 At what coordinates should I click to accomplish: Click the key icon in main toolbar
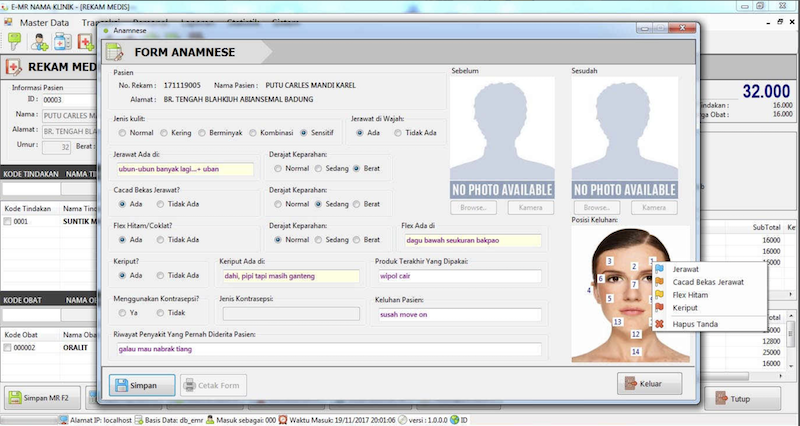coord(16,41)
